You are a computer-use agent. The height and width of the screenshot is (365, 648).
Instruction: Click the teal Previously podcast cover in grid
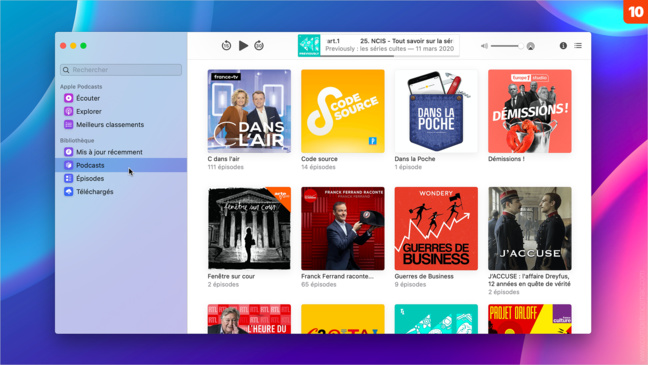pyautogui.click(x=436, y=319)
